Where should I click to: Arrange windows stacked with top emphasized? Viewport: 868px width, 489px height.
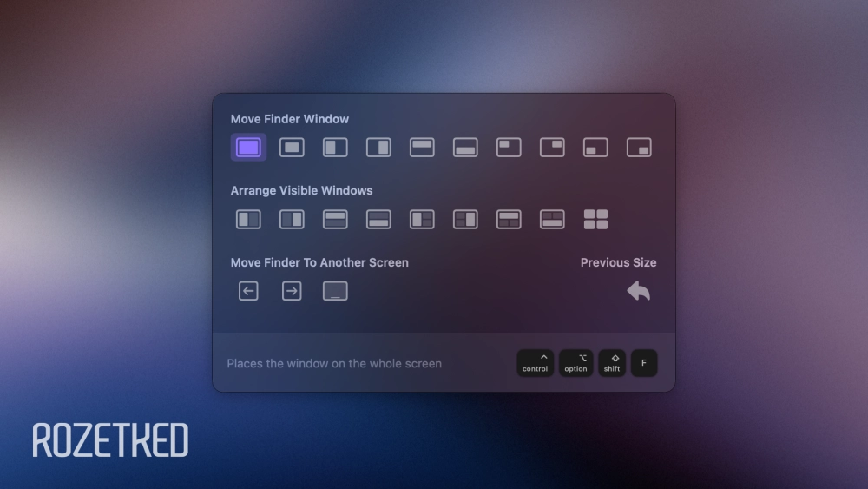click(x=335, y=220)
